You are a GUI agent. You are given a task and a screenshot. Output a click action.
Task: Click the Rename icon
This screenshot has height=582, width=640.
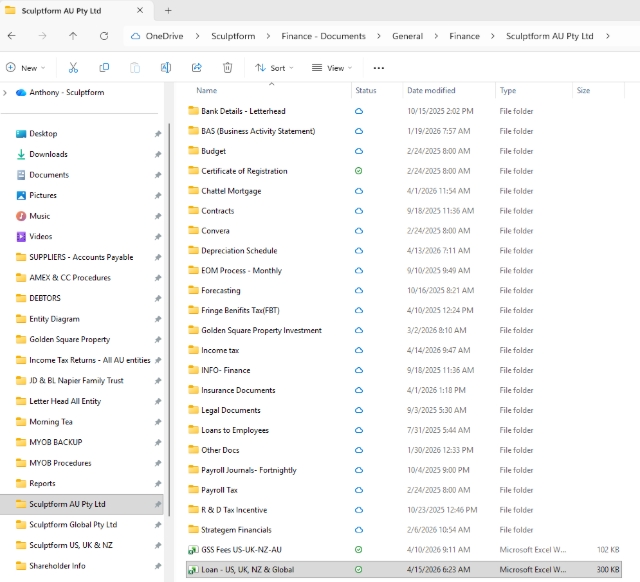(x=166, y=68)
